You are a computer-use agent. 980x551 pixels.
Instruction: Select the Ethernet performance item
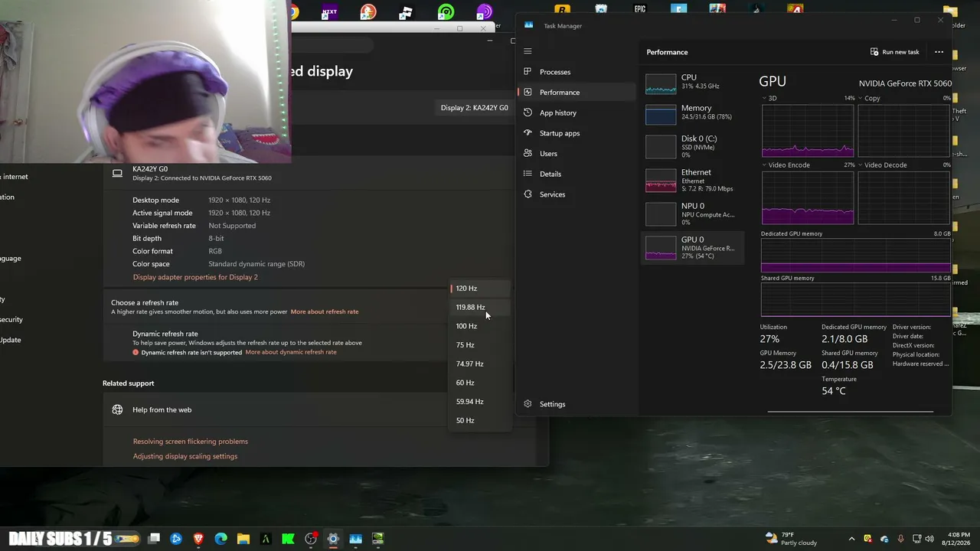694,181
